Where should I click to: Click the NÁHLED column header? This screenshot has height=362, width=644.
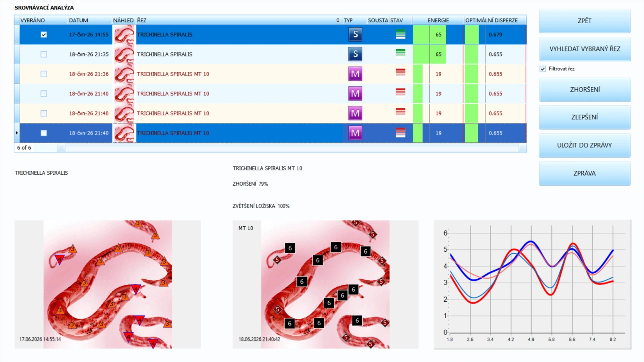click(124, 20)
